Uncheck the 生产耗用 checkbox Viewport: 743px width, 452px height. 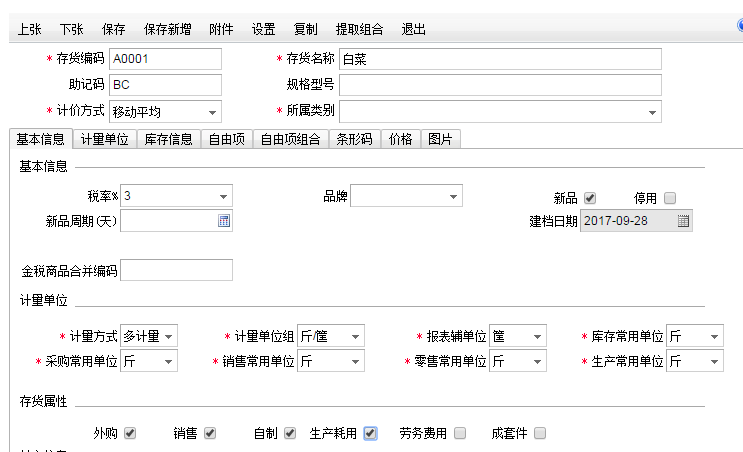tap(370, 433)
